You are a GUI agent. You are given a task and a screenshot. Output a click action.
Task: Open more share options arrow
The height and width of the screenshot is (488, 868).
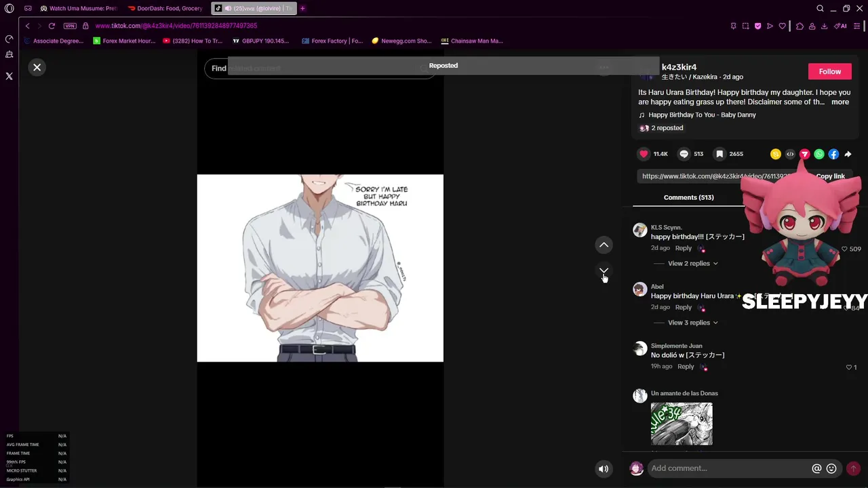pyautogui.click(x=848, y=154)
